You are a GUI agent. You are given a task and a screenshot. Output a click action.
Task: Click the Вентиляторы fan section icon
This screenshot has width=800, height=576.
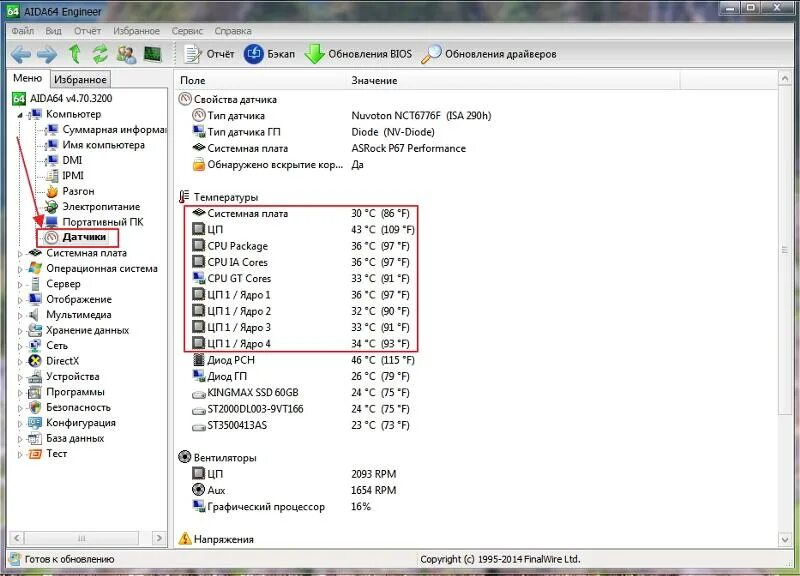click(x=184, y=457)
